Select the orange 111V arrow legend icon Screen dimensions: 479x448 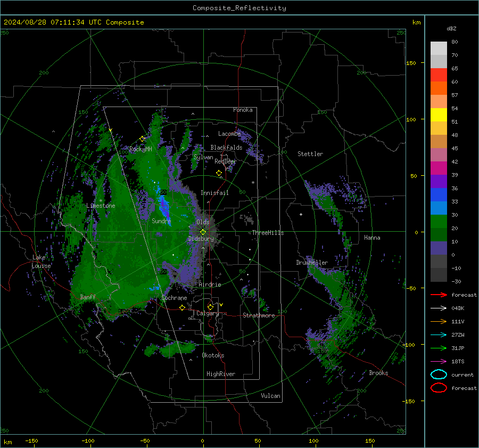coord(439,321)
